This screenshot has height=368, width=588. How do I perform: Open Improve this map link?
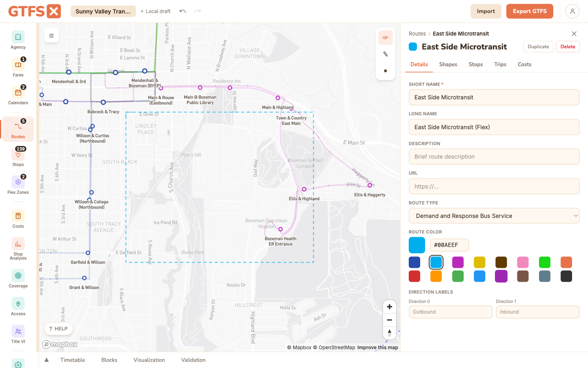[x=377, y=348]
